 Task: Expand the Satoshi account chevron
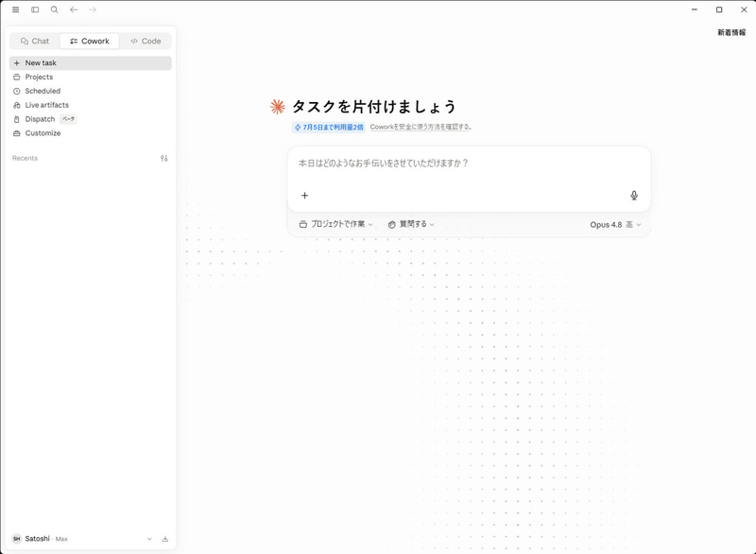[149, 539]
